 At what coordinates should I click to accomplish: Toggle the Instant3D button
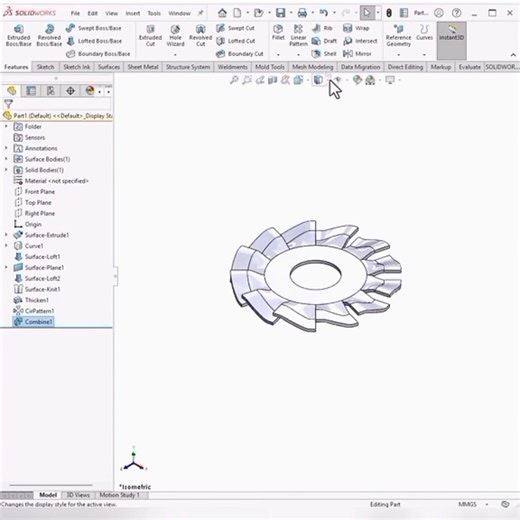451,40
